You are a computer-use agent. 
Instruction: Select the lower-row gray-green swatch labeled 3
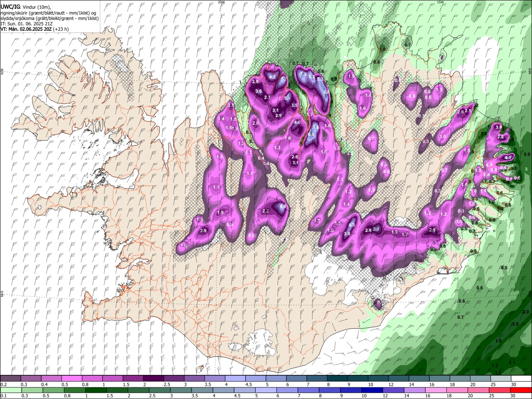coord(180,390)
